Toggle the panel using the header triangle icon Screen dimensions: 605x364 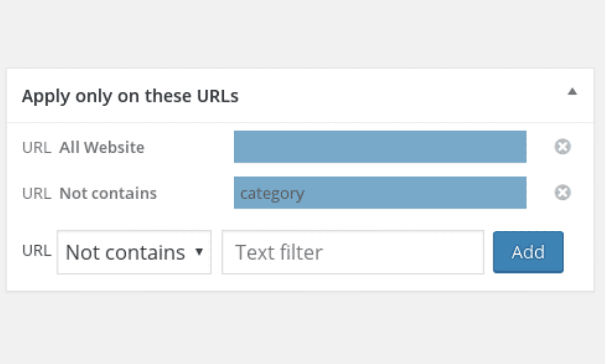(572, 91)
